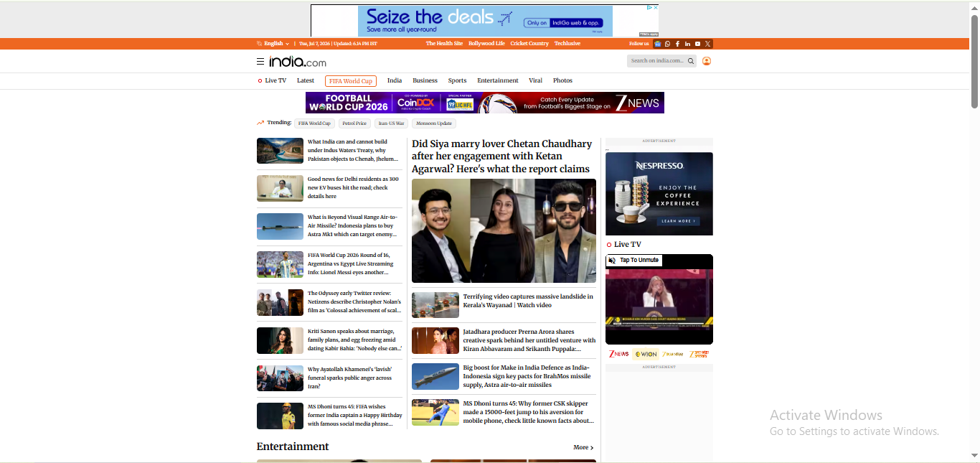Open Argentina vs Egypt Live Streaming article
980x463 pixels.
pos(350,263)
